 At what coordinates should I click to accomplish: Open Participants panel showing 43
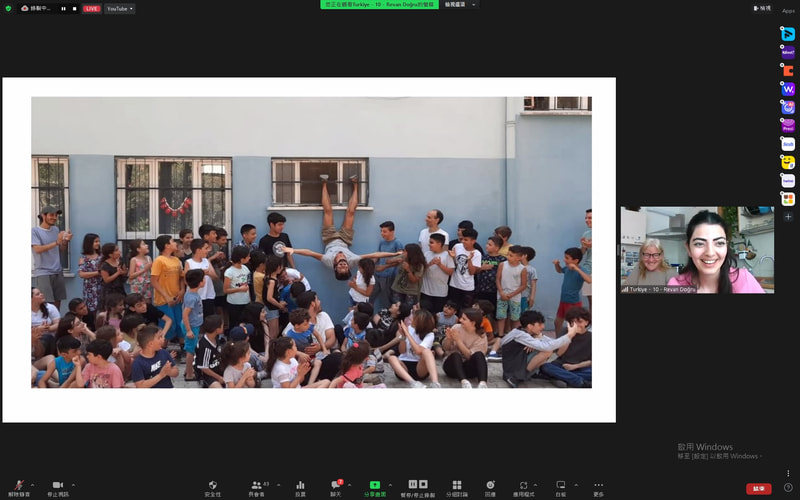(257, 488)
